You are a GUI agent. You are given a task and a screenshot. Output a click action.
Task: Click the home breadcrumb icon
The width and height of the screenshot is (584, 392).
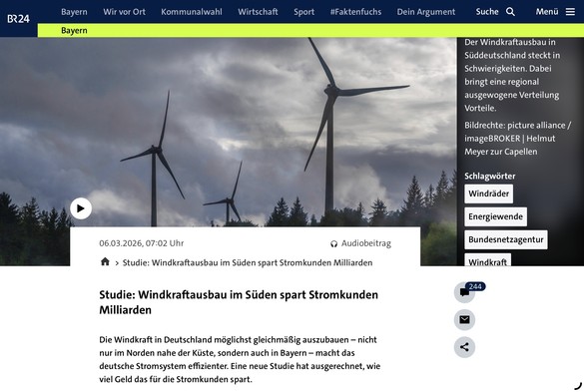coord(105,261)
